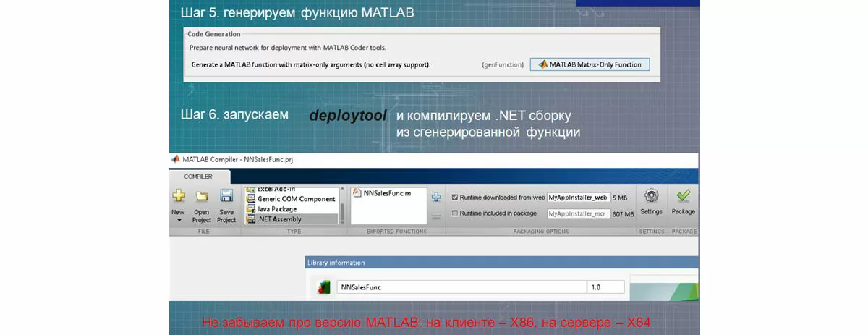Image resolution: width=868 pixels, height=335 pixels.
Task: Select Java Package in type list
Action: tap(292, 208)
